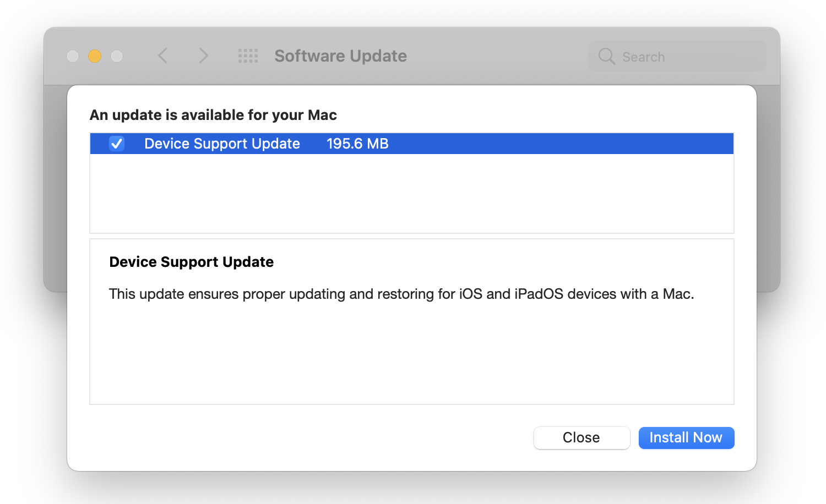
Task: Click the back chevron in the toolbar
Action: [x=162, y=56]
